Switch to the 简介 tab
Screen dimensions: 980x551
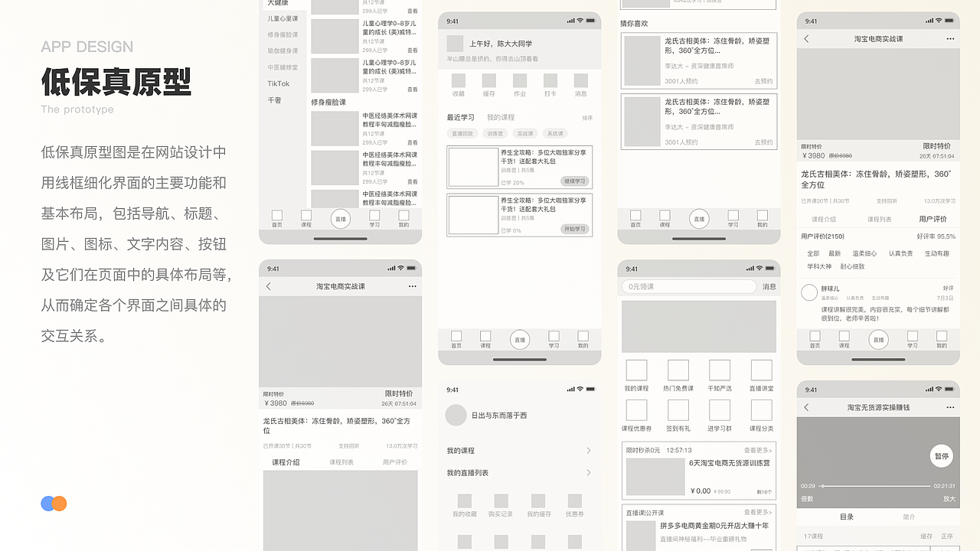909,517
